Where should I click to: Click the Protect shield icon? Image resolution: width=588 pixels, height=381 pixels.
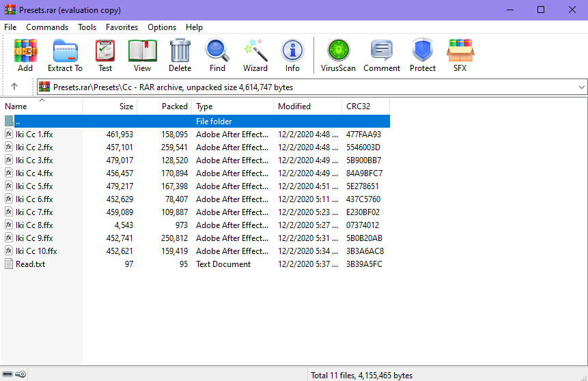(x=423, y=55)
